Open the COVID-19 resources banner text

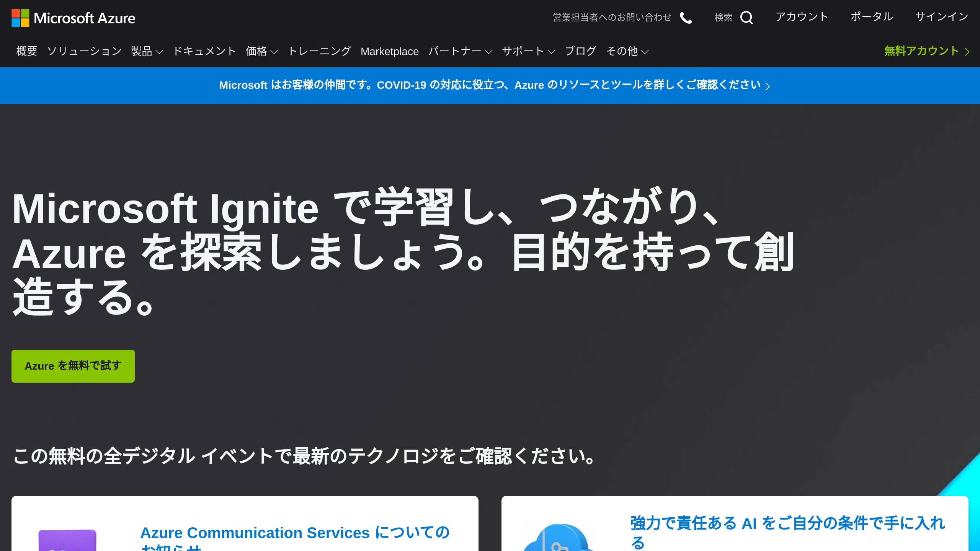point(490,85)
